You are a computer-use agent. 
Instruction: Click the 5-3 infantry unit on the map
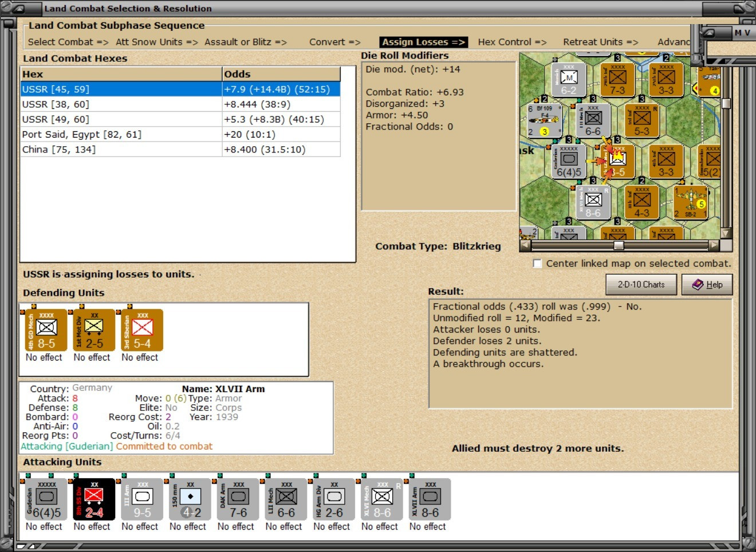click(642, 120)
